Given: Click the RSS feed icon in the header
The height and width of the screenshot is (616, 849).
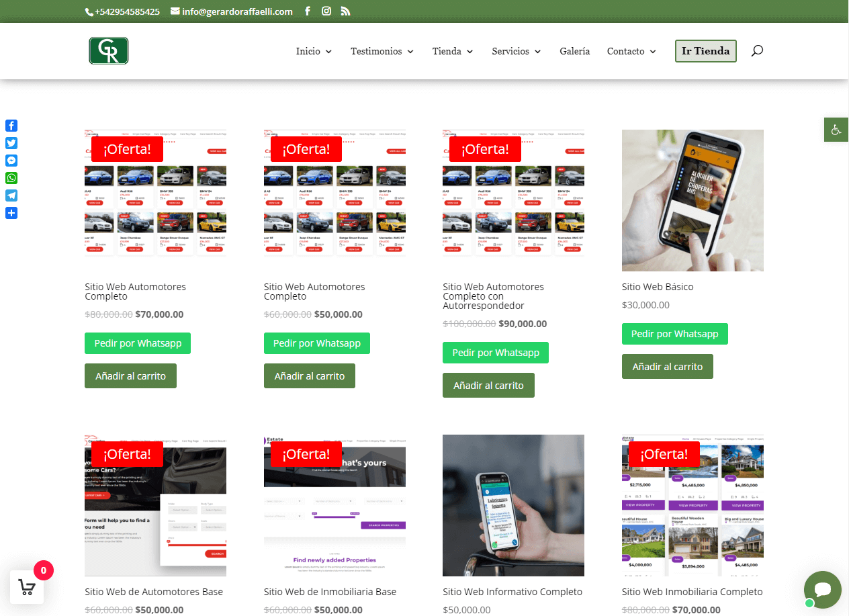Looking at the screenshot, I should click(345, 11).
